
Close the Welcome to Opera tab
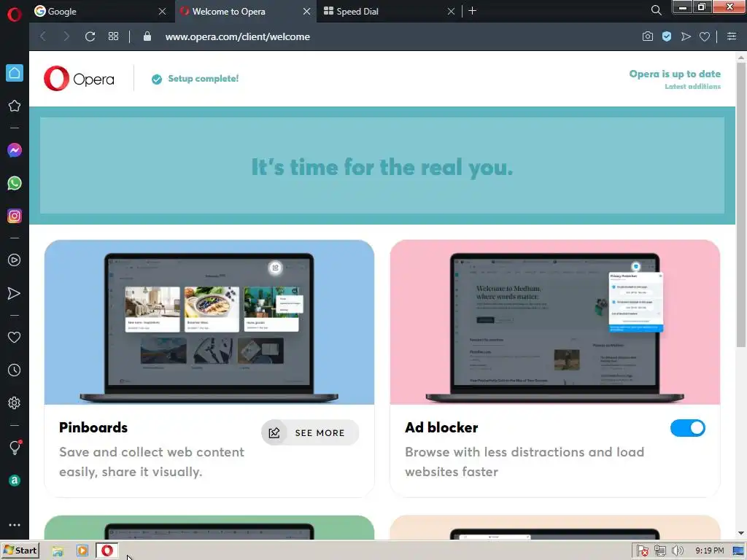(307, 11)
